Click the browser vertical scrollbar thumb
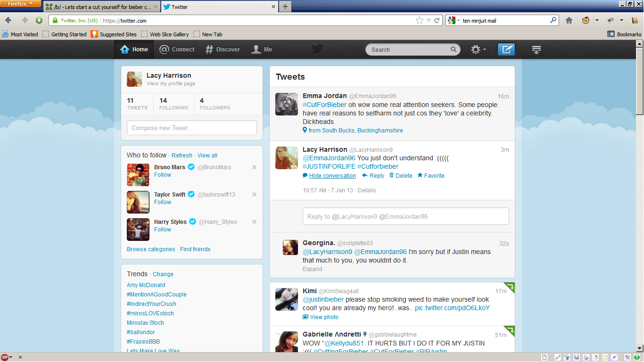This screenshot has height=362, width=644. coord(640,80)
